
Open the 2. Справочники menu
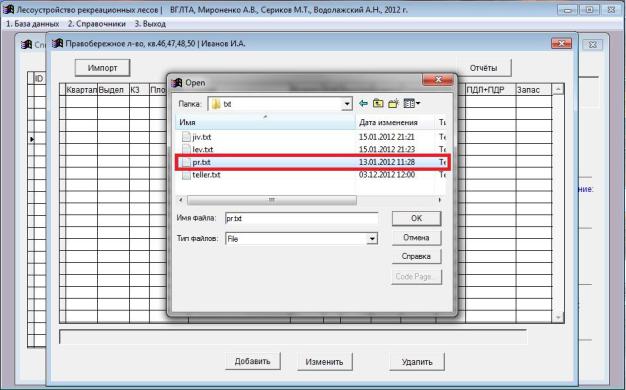(x=96, y=24)
